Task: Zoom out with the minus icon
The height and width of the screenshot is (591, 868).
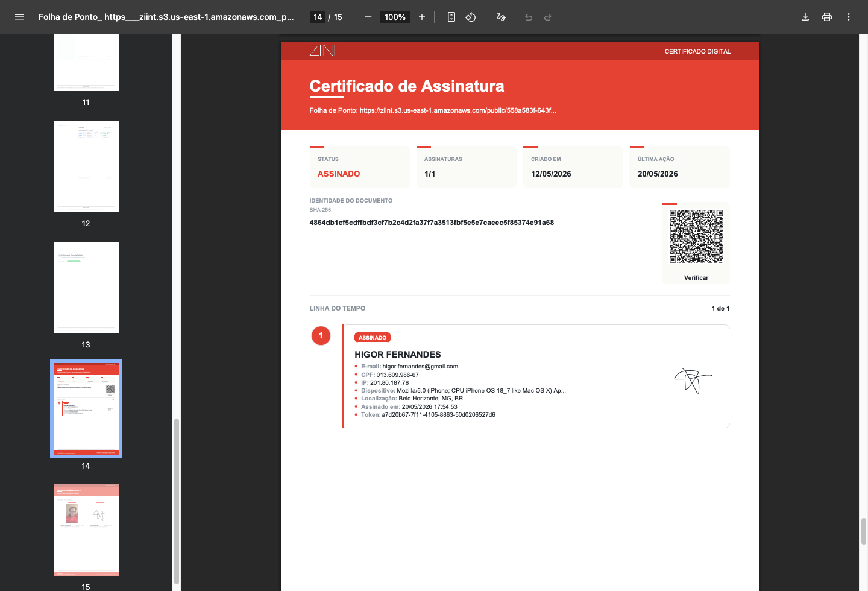Action: 368,17
